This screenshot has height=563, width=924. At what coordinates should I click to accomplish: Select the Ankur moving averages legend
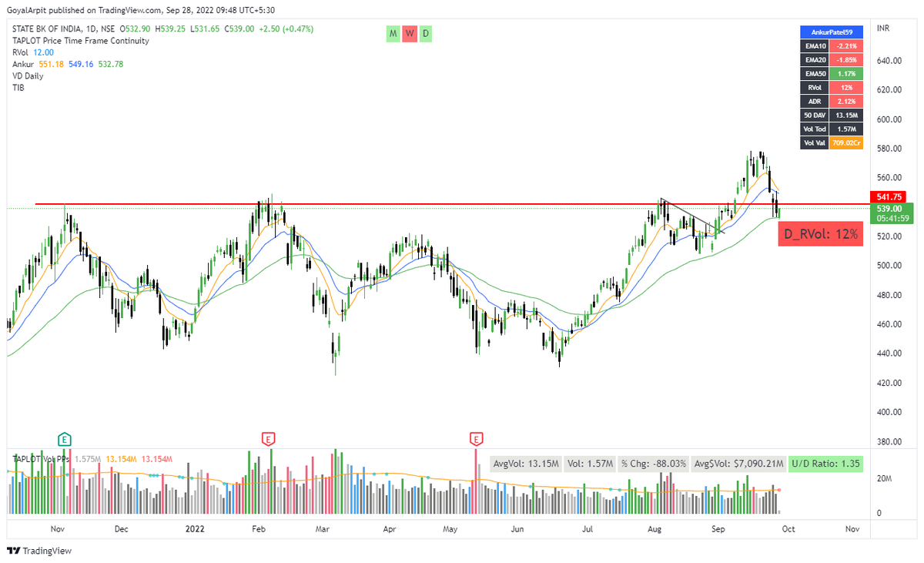click(x=68, y=64)
